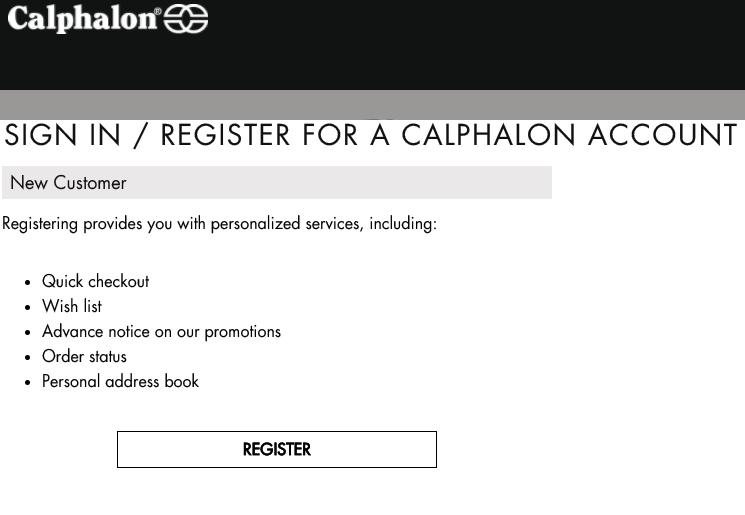Click the Sign In / Register page heading

(371, 135)
